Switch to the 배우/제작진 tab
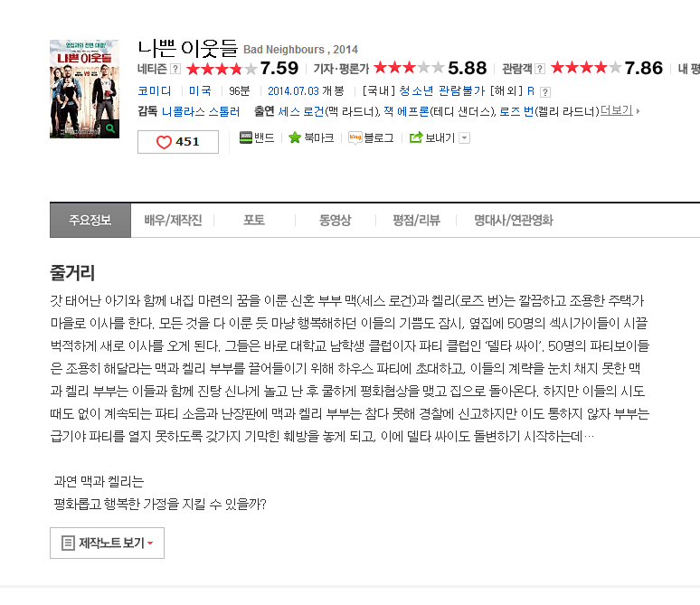Image resolution: width=700 pixels, height=605 pixels. pos(173,220)
